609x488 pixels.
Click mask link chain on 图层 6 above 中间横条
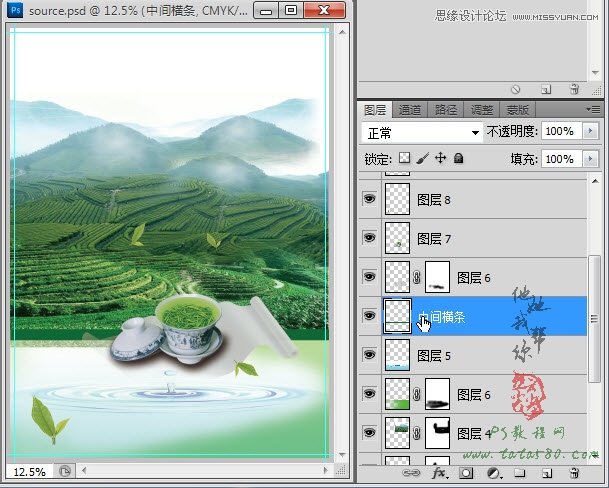tap(417, 277)
